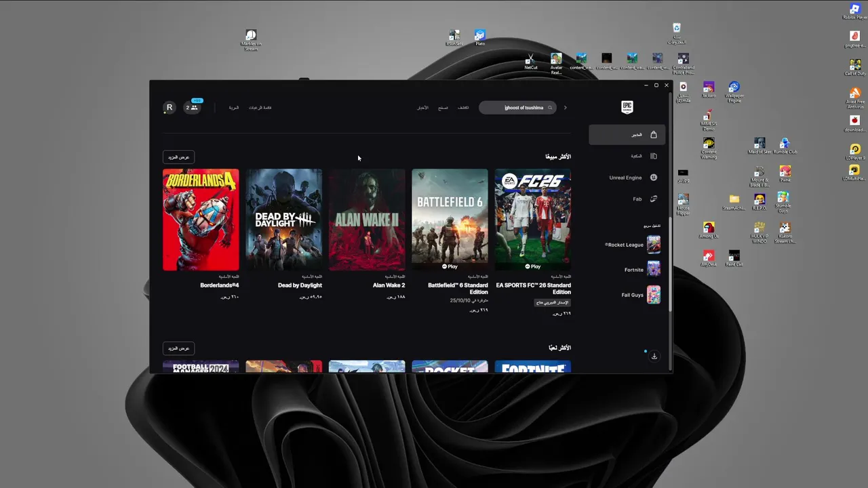Screen dimensions: 868x488
Task: Select the Recycle Bin desktop icon
Action: 676,34
